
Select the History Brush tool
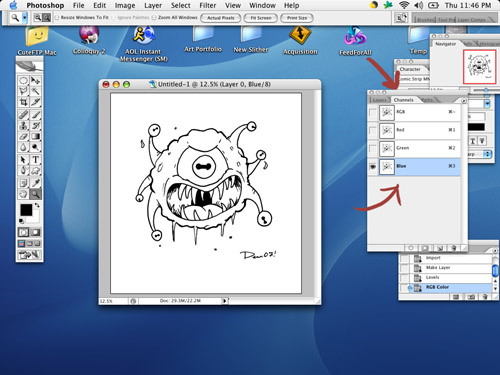[x=35, y=126]
